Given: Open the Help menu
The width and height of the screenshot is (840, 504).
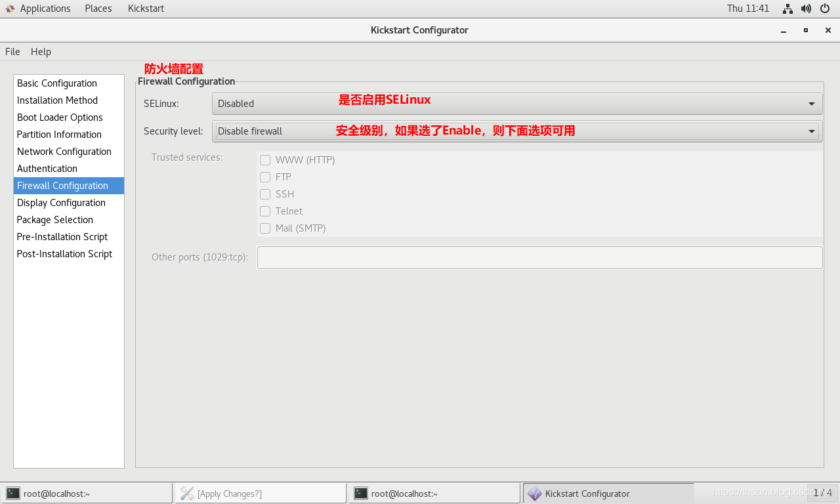Looking at the screenshot, I should pyautogui.click(x=41, y=52).
